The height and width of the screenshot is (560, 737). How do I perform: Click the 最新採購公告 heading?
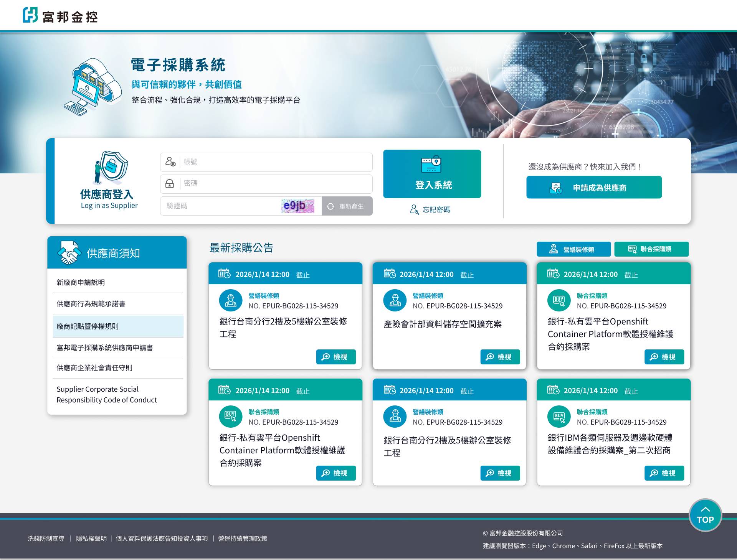pyautogui.click(x=241, y=247)
